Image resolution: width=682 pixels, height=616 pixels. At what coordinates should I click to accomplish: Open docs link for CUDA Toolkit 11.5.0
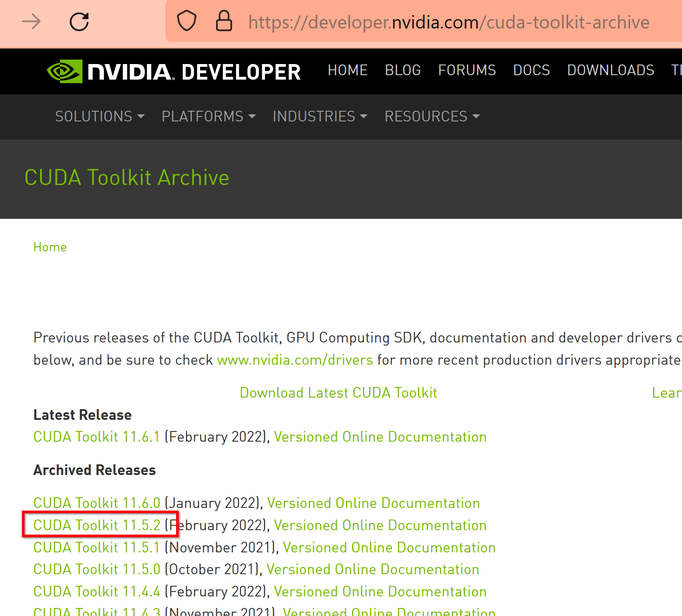click(373, 569)
